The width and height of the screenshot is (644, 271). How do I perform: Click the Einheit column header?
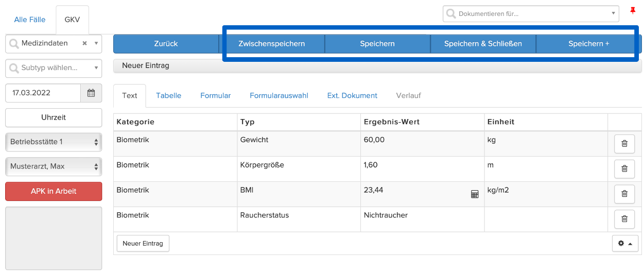coord(546,122)
